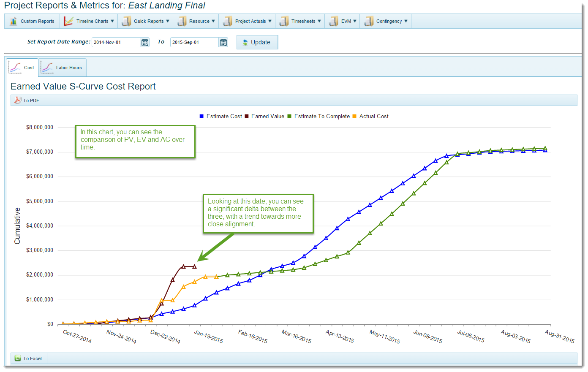588x372 pixels.
Task: Click the Earned Value S-Curve Cost Report heading
Action: [83, 87]
